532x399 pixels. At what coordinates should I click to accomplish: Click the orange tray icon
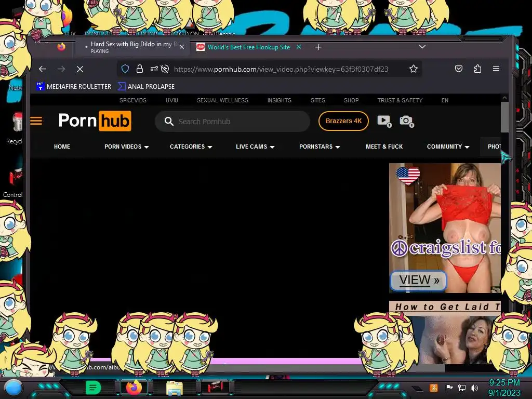434,388
